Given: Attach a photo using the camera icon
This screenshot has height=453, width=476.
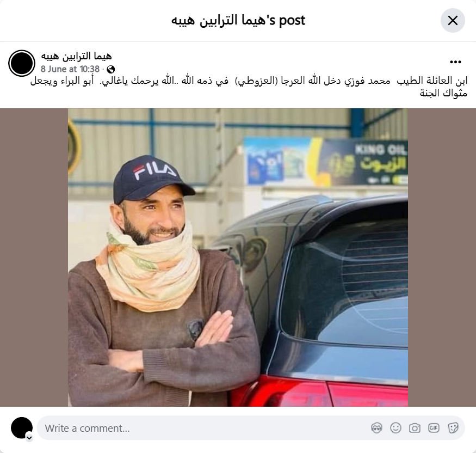Looking at the screenshot, I should coord(415,428).
